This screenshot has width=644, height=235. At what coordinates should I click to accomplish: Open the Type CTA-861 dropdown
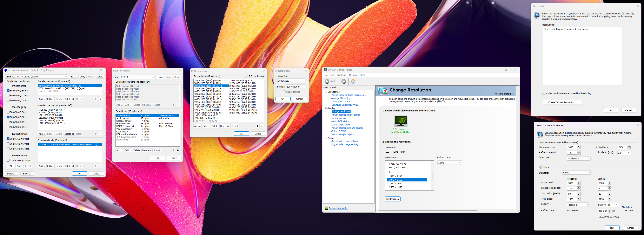[x=137, y=77]
